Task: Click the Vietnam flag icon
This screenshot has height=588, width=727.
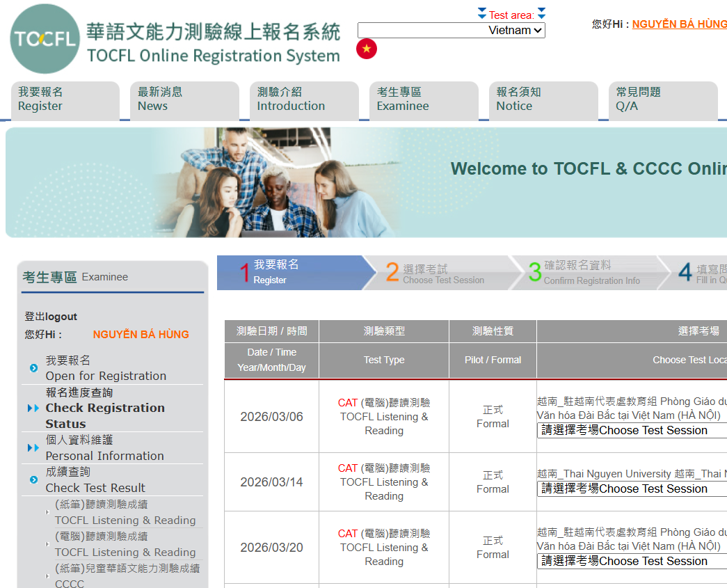Action: point(367,49)
